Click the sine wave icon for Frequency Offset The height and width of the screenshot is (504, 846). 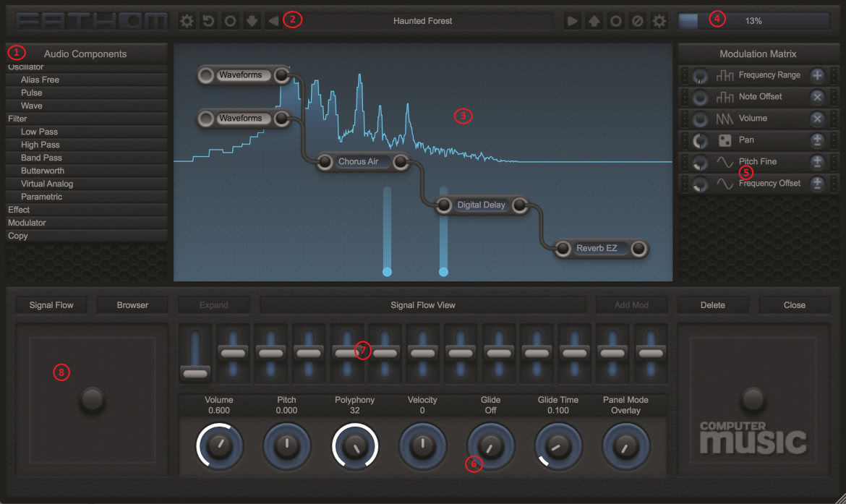725,184
